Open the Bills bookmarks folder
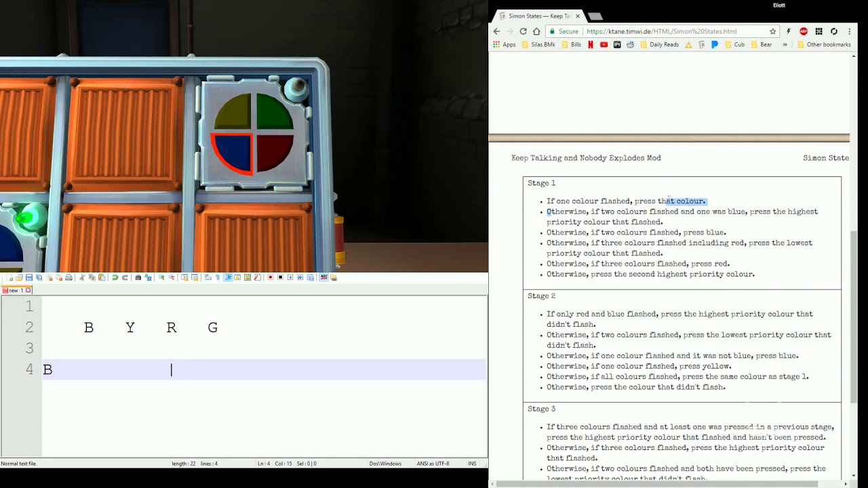 [x=572, y=45]
